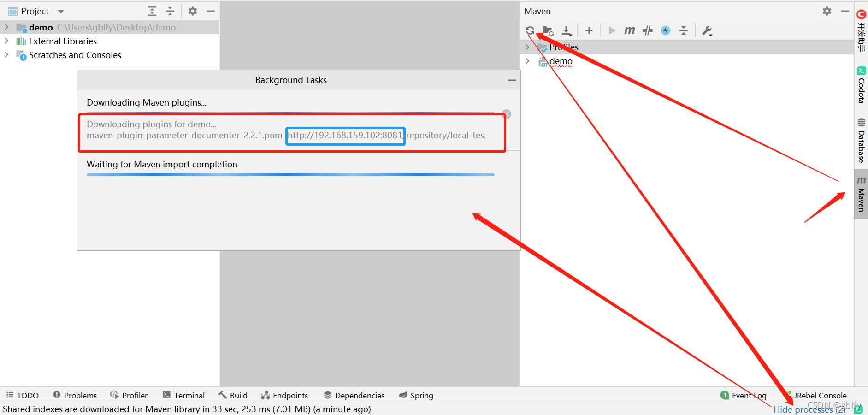Select External Libraries tree item
The height and width of the screenshot is (415, 868).
coord(63,41)
